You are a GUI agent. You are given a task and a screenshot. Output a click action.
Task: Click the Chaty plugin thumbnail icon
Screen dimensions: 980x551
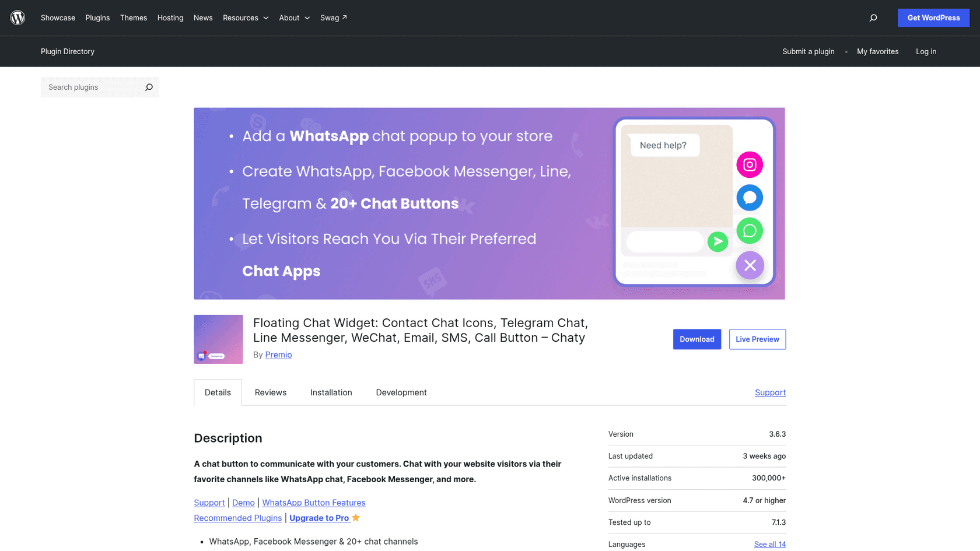point(218,339)
